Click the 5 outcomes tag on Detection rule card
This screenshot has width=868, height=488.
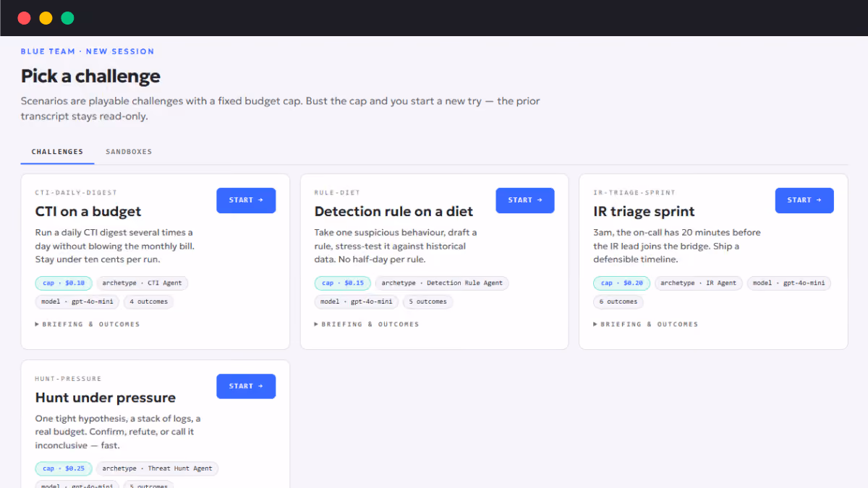(x=427, y=301)
